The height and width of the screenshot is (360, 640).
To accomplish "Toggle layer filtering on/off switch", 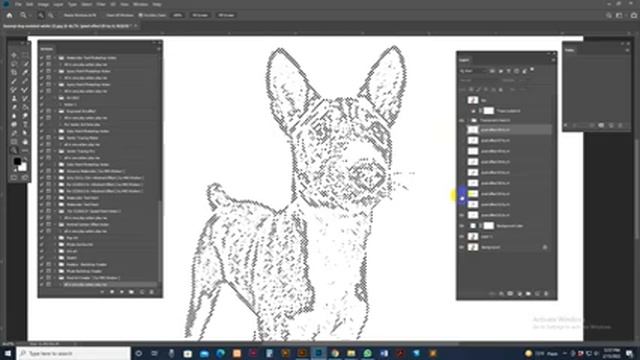I will pos(532,70).
